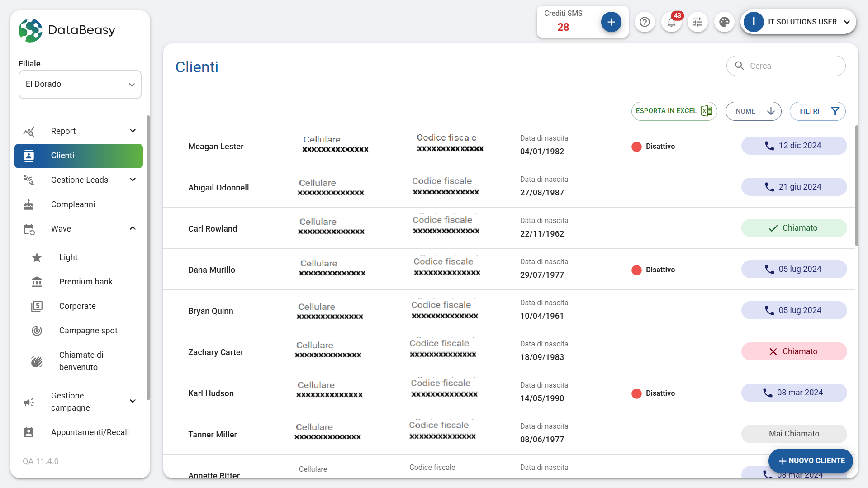
Task: Click the NUOVO CLIENTE button
Action: click(811, 460)
